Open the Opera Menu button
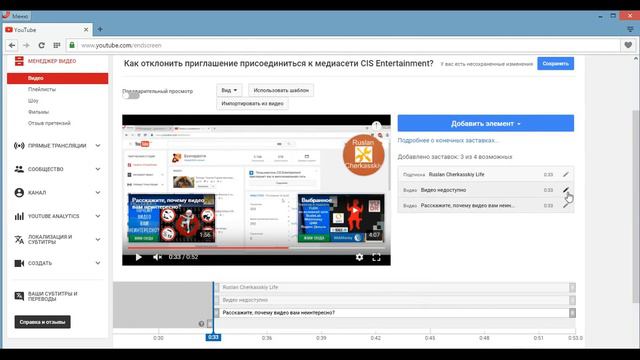This screenshot has width=640, height=360. click(x=16, y=16)
